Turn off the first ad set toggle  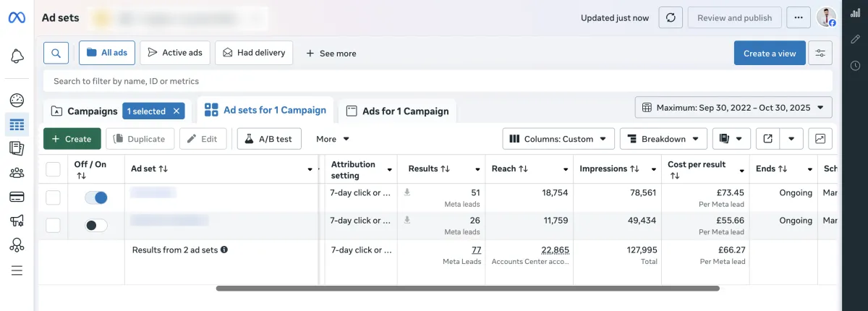click(95, 197)
